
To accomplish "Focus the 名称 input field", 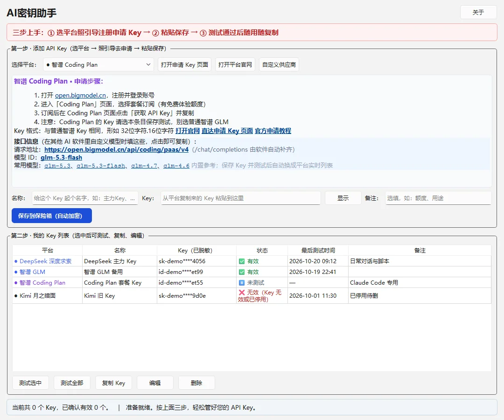I will [85, 198].
